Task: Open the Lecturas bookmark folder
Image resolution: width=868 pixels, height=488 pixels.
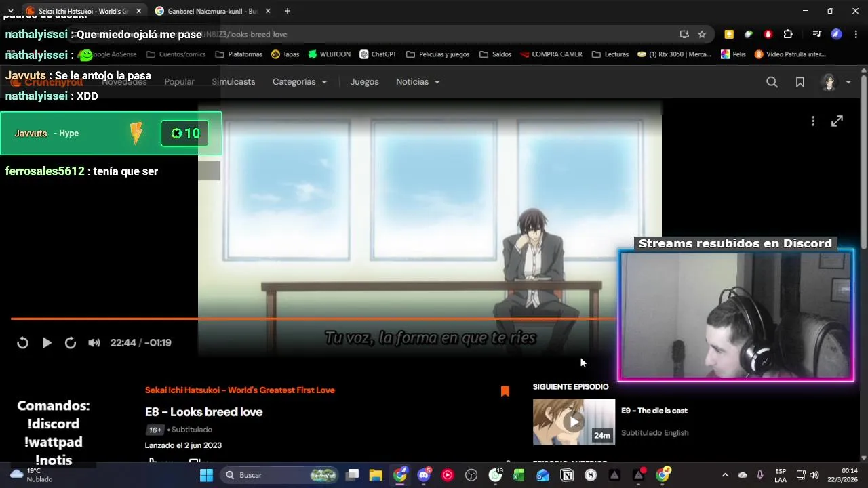Action: pyautogui.click(x=610, y=54)
